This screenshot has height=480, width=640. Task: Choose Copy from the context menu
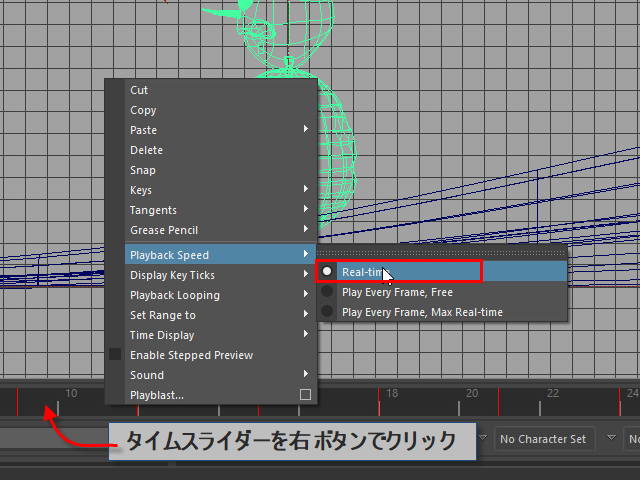(x=143, y=110)
